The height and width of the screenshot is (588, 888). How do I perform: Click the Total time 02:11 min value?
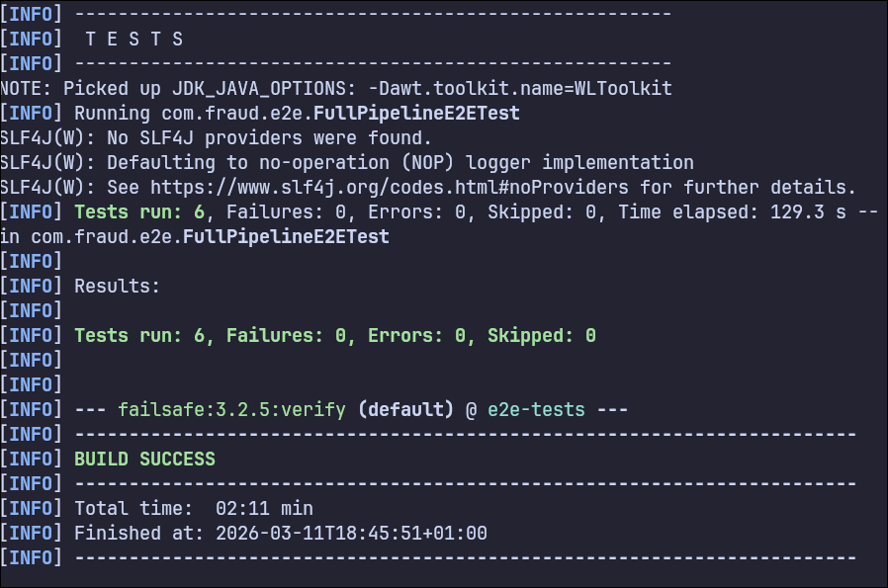point(264,508)
